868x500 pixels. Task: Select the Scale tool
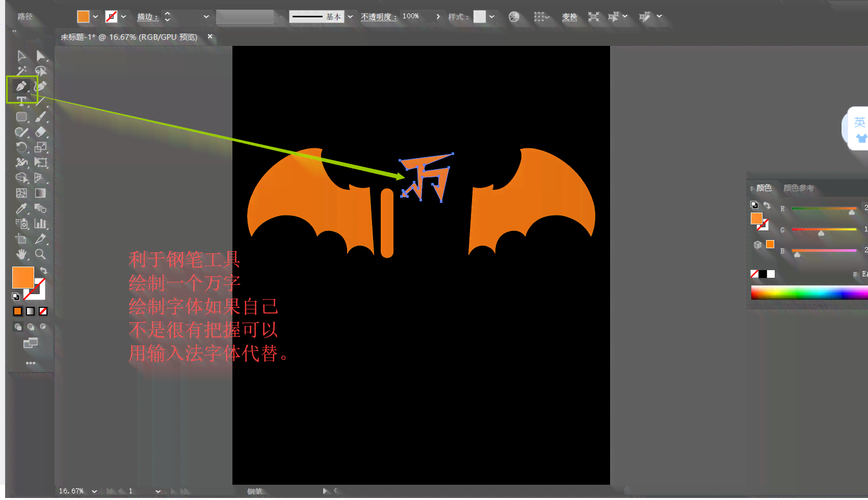41,147
